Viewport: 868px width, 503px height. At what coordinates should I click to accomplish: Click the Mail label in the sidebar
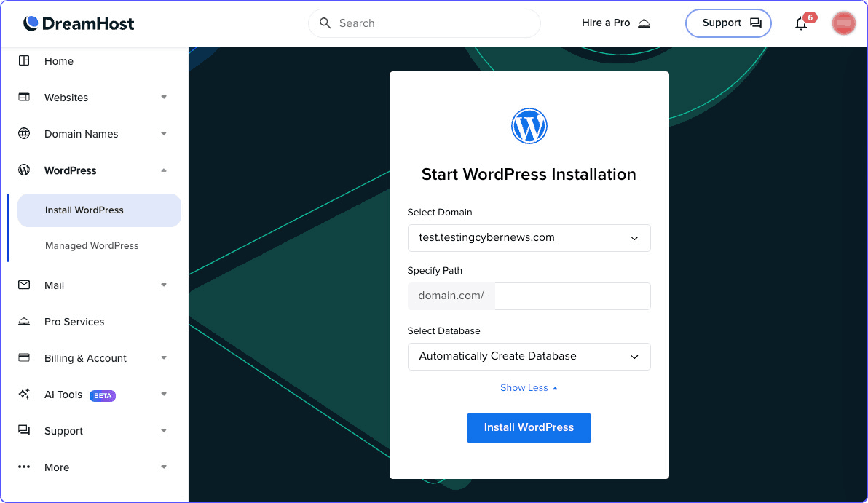(54, 285)
